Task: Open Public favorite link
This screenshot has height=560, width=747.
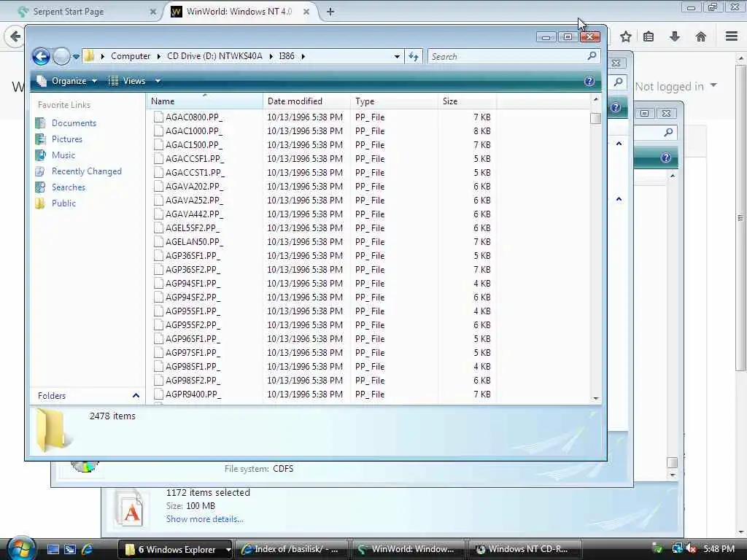Action: coord(64,203)
